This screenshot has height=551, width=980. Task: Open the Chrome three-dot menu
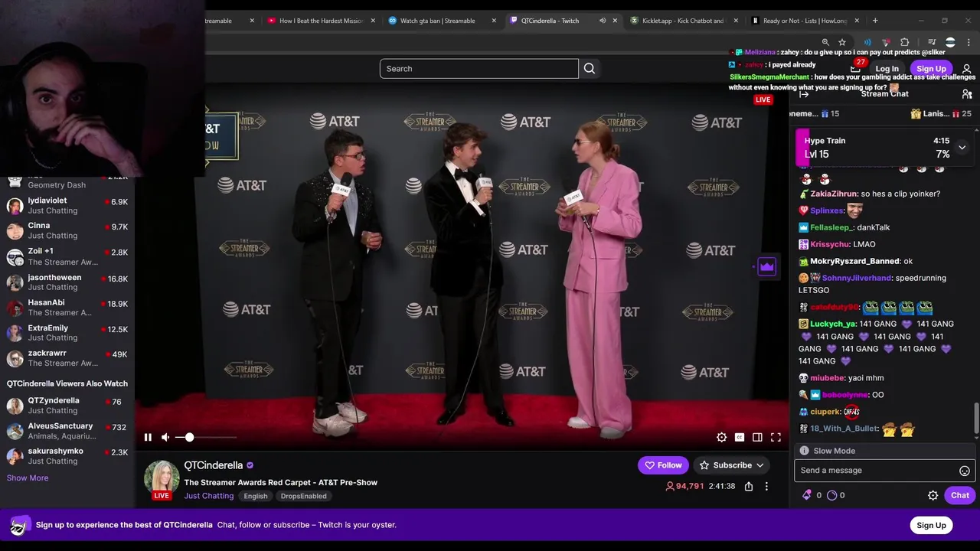[x=969, y=42]
